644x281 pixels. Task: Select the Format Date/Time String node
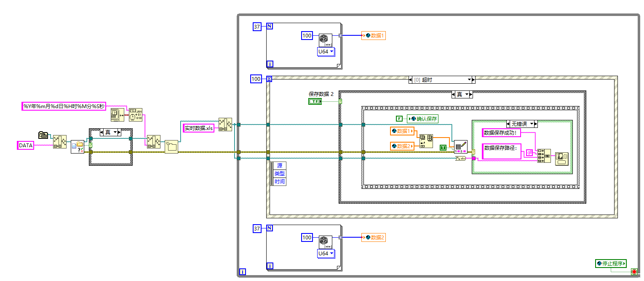pyautogui.click(x=136, y=115)
